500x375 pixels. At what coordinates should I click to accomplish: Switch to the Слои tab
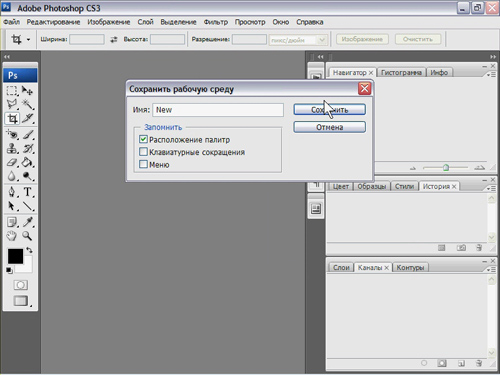[341, 267]
